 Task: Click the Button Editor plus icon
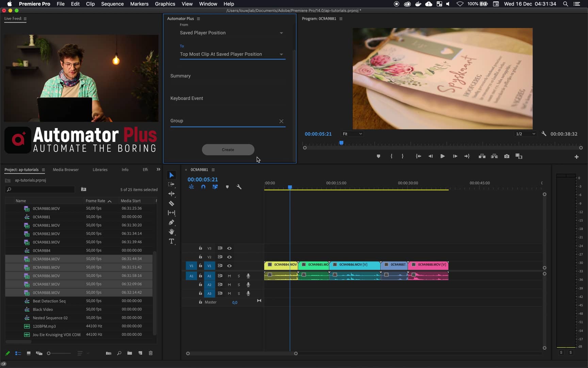[x=576, y=157]
